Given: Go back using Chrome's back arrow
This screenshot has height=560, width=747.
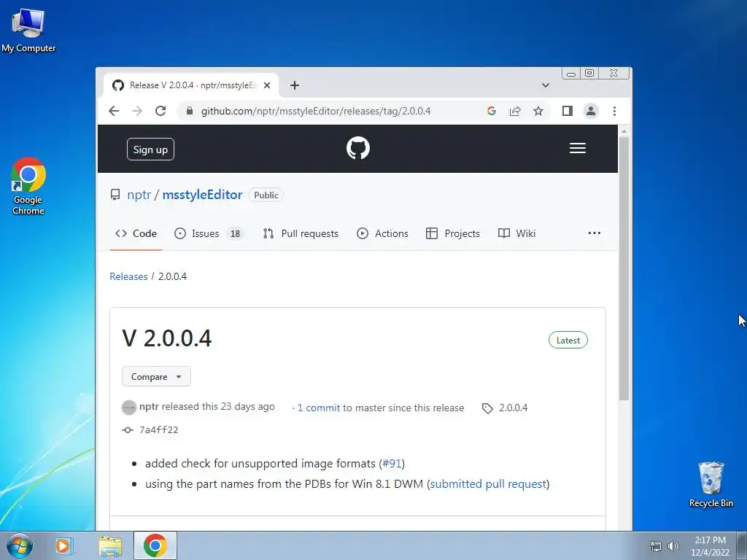Looking at the screenshot, I should point(113,111).
